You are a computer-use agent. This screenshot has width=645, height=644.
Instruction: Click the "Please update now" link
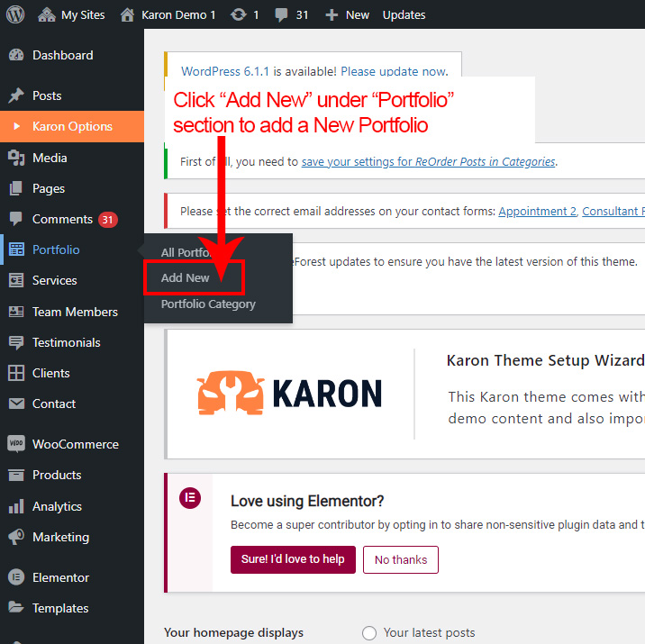(393, 71)
